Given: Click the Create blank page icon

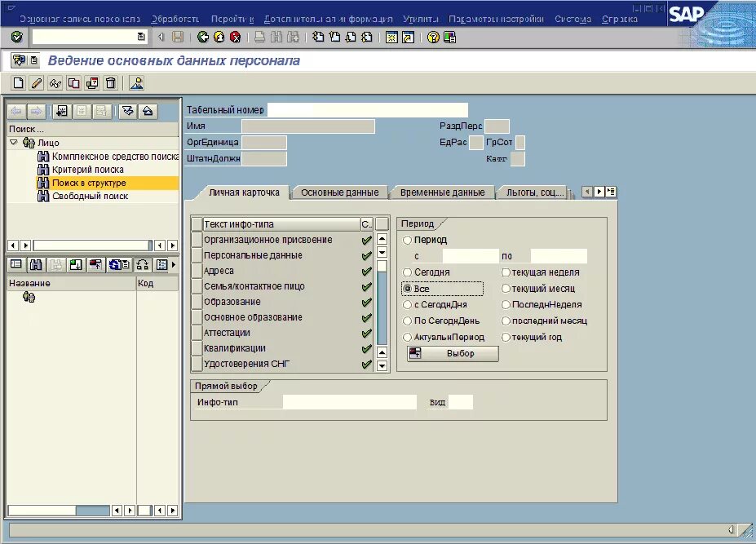Looking at the screenshot, I should (18, 83).
